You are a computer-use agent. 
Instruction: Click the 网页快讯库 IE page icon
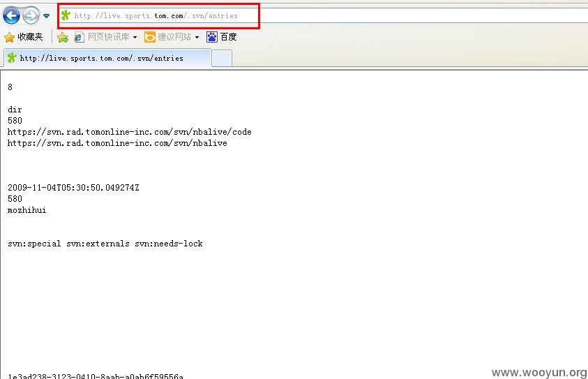[79, 37]
